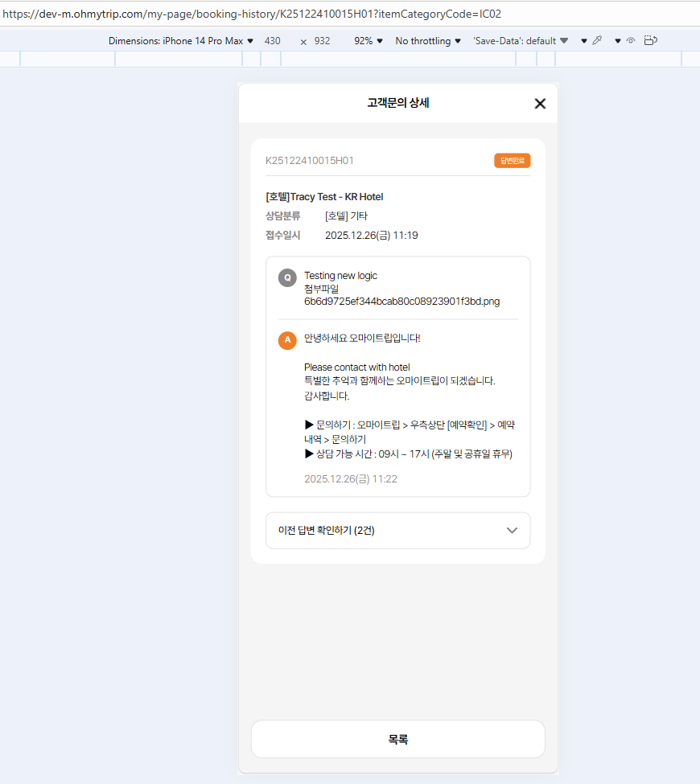Image resolution: width=700 pixels, height=784 pixels.
Task: Click the height field showing 932
Action: [322, 41]
